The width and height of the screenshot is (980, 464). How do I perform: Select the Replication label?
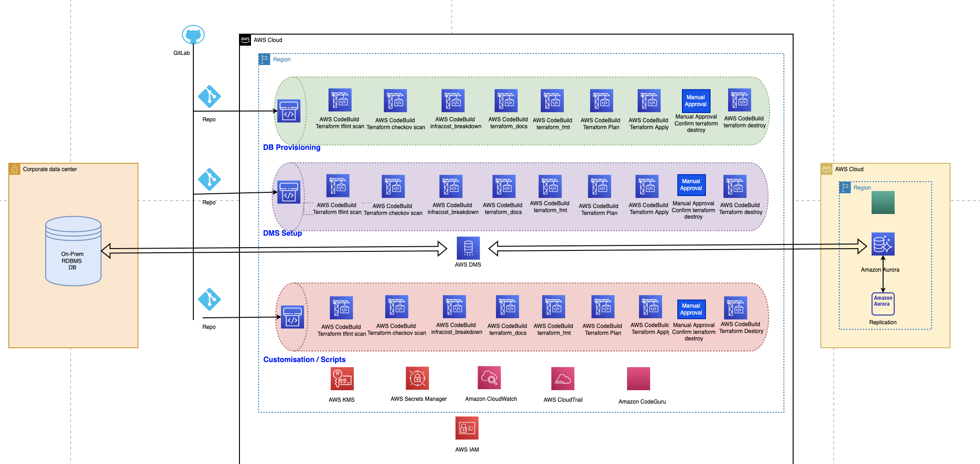[x=883, y=322]
